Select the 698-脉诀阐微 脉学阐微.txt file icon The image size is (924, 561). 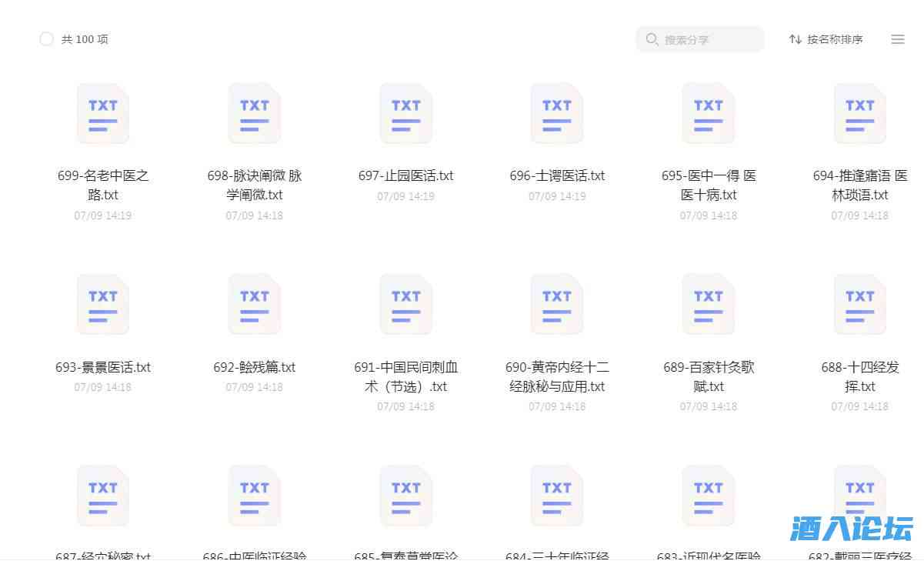pos(254,112)
